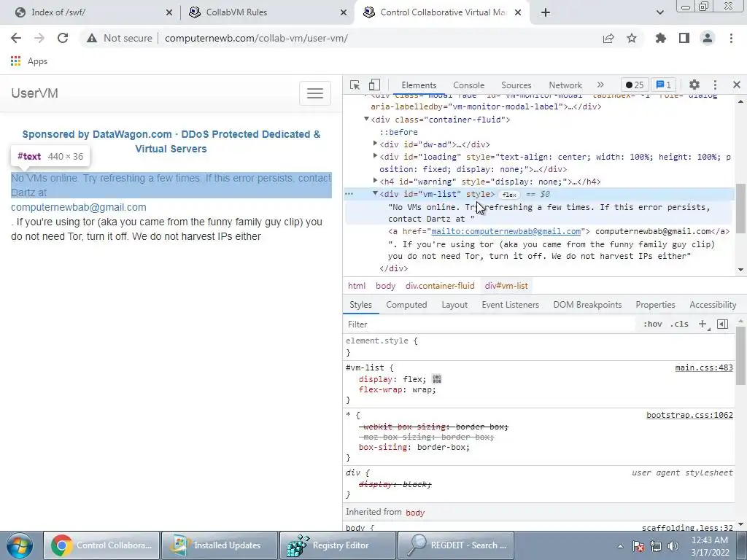Click the Not secure warning icon
The image size is (747, 560).
[x=92, y=38]
